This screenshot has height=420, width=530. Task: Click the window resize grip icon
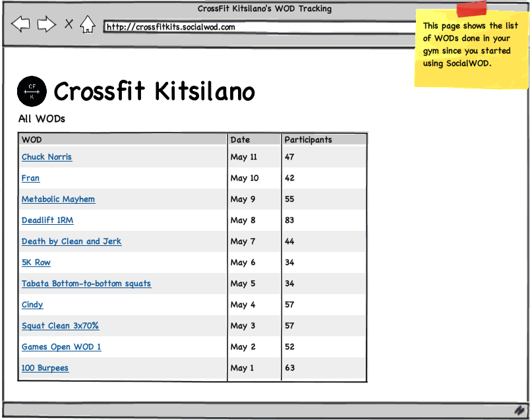pos(519,410)
